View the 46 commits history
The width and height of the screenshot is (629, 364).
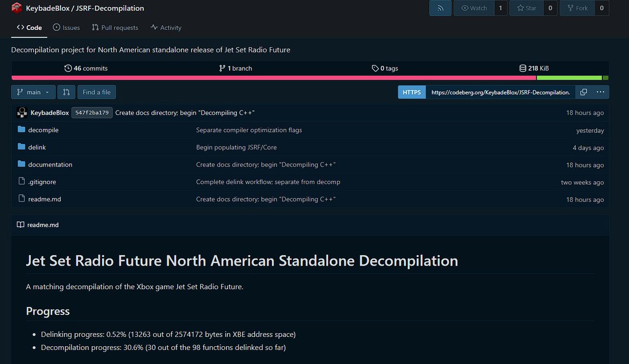86,68
